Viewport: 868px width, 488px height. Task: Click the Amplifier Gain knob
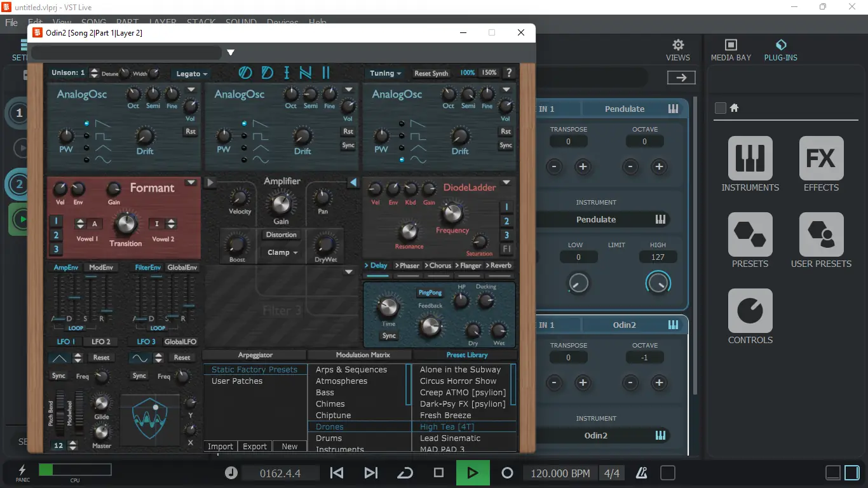click(x=281, y=204)
